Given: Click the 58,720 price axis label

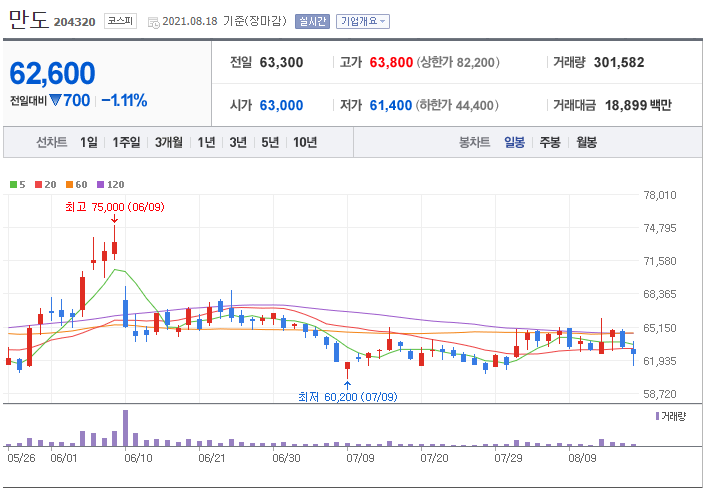Looking at the screenshot, I should pos(660,394).
